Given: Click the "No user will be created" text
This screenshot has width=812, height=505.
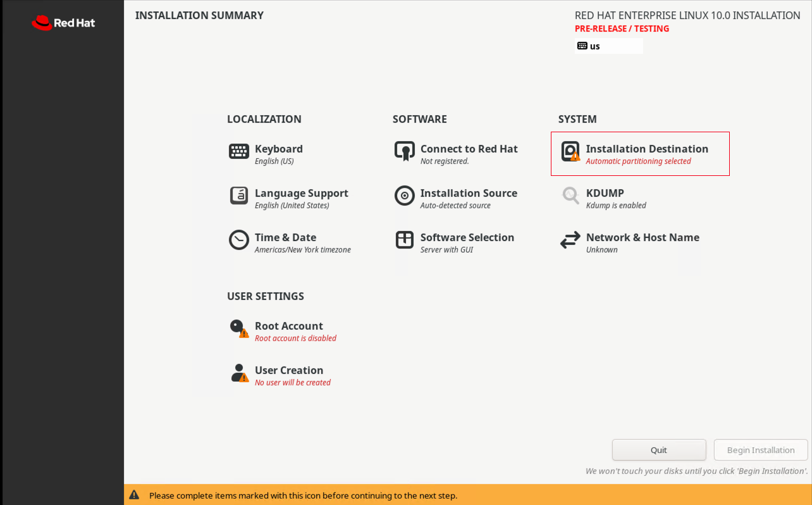Looking at the screenshot, I should coord(293,383).
